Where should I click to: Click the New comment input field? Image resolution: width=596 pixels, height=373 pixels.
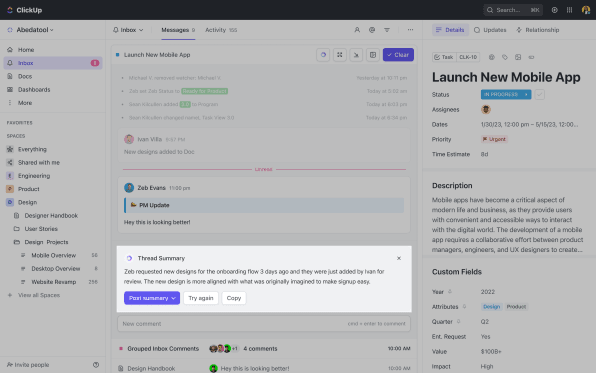point(264,324)
